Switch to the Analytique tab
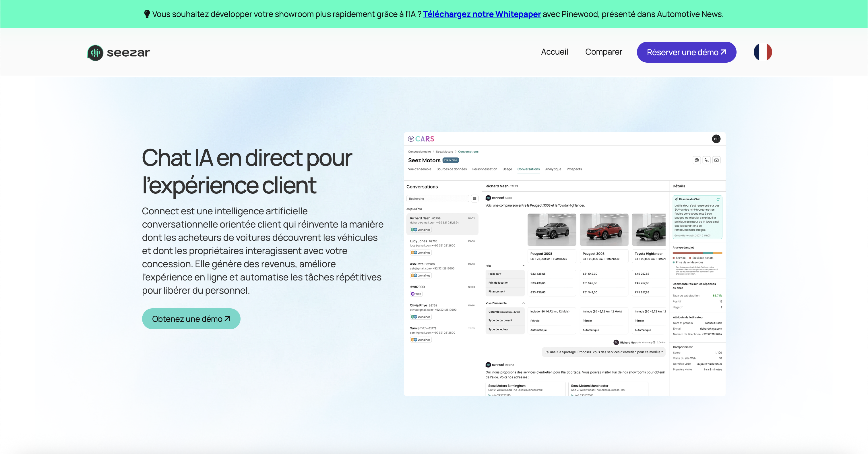The width and height of the screenshot is (868, 454). [x=553, y=169]
